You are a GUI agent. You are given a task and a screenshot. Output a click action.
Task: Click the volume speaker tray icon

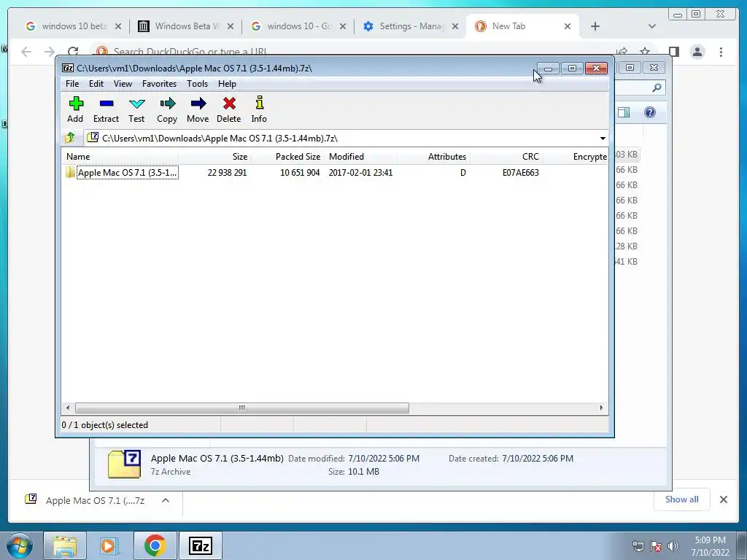[x=673, y=546]
